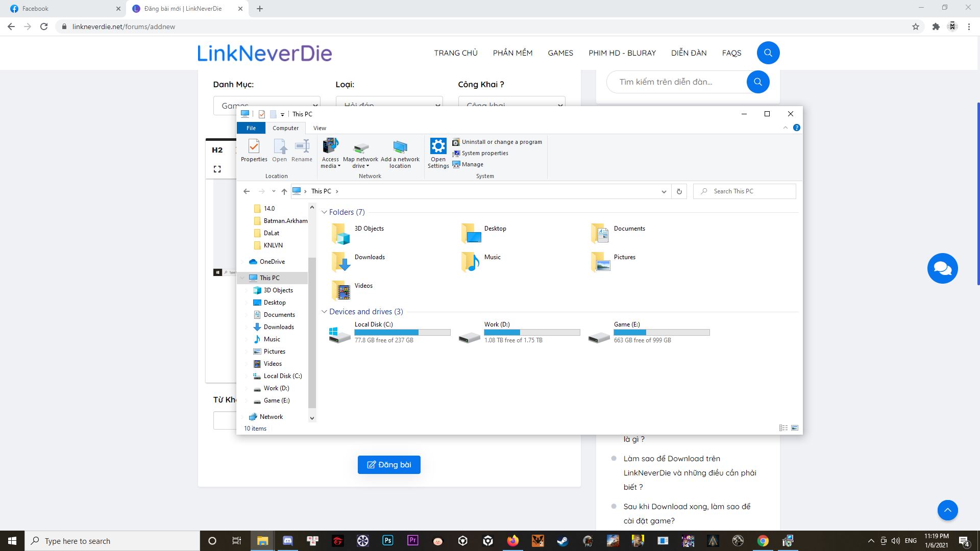Click Access media icon in ribbon

(x=330, y=147)
